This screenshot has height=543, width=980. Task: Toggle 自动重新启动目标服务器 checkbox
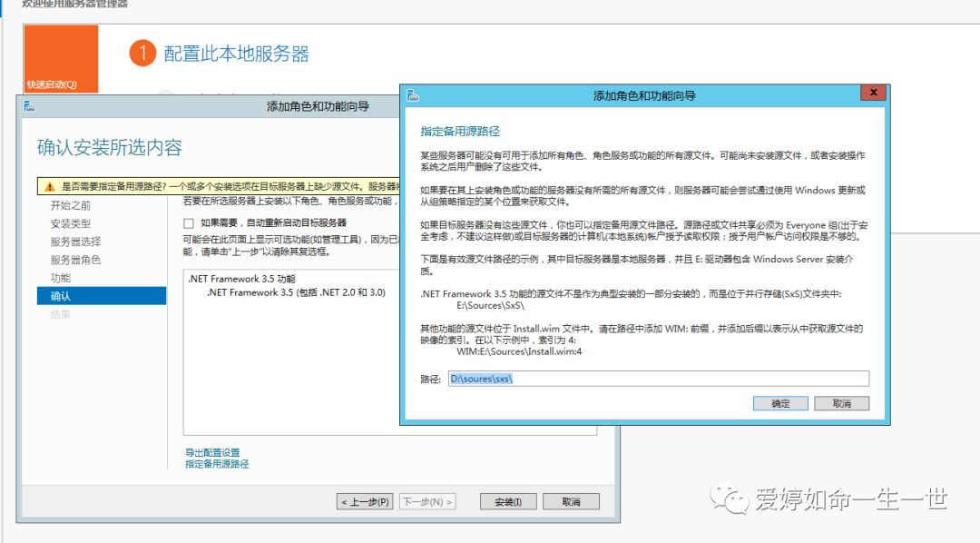[189, 223]
